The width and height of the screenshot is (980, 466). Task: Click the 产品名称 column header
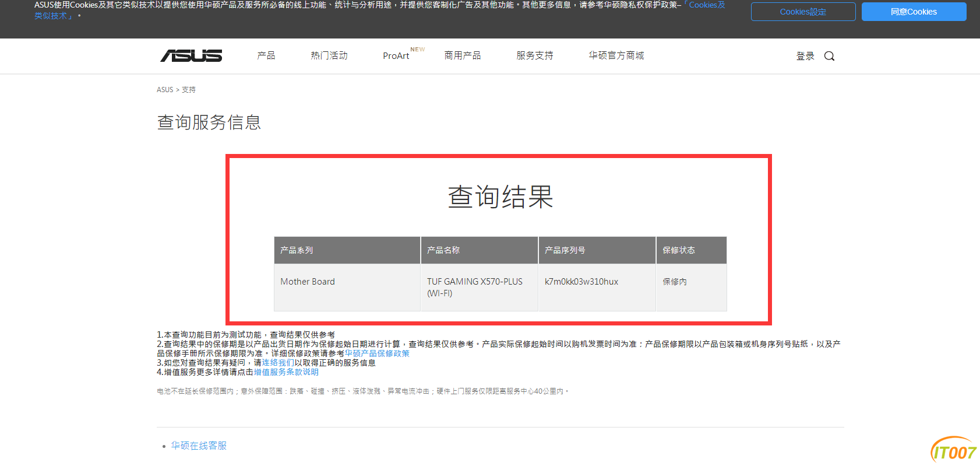pyautogui.click(x=480, y=250)
